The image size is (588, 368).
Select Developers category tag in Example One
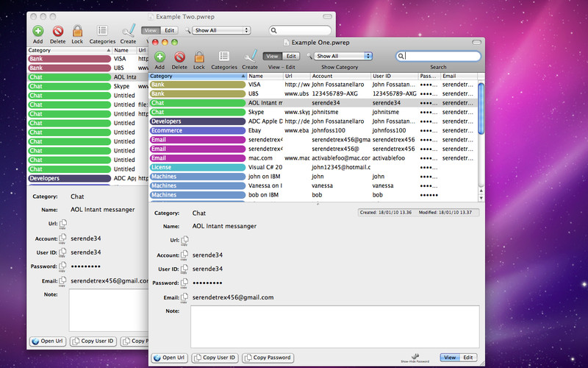[198, 121]
